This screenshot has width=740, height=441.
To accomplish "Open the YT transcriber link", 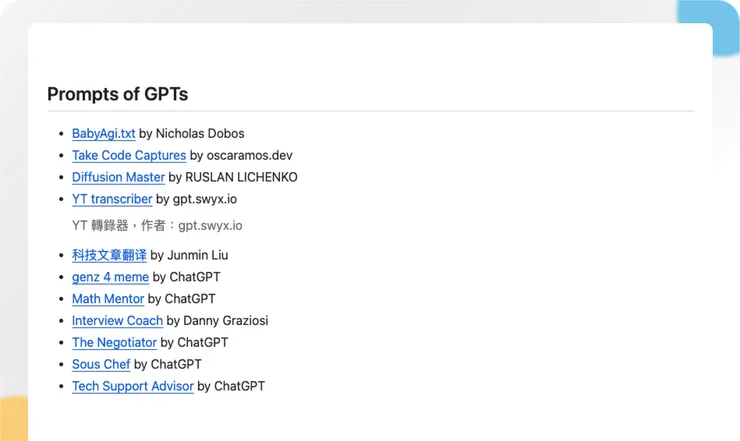I will pyautogui.click(x=112, y=199).
